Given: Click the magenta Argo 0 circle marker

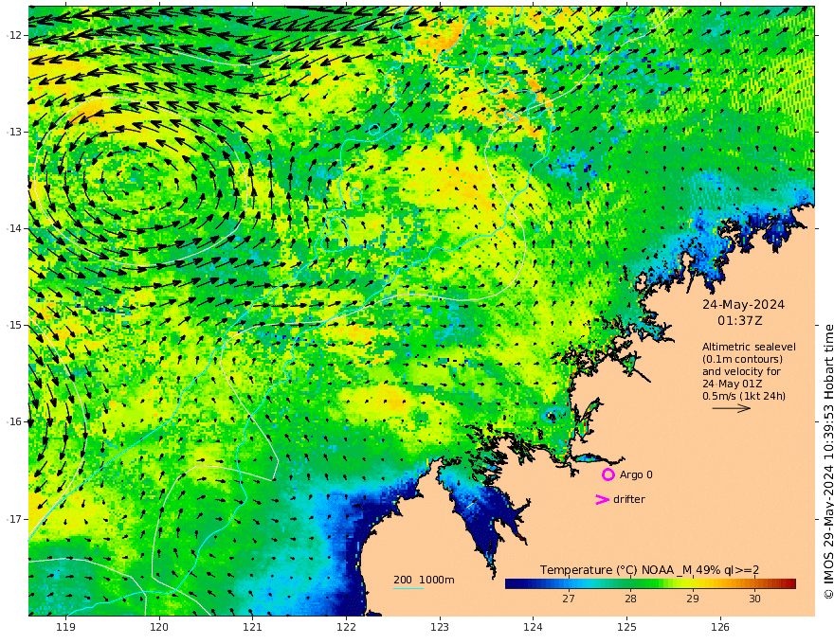Looking at the screenshot, I should pyautogui.click(x=607, y=474).
